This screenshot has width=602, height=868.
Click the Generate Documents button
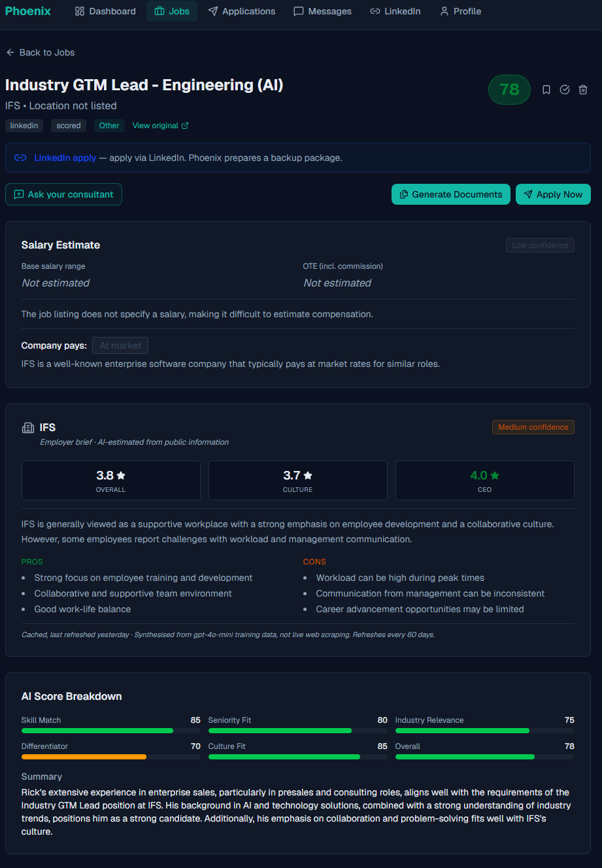click(451, 194)
